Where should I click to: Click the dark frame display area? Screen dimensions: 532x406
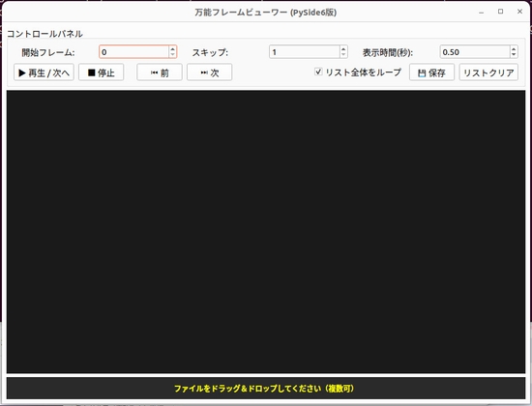click(266, 232)
